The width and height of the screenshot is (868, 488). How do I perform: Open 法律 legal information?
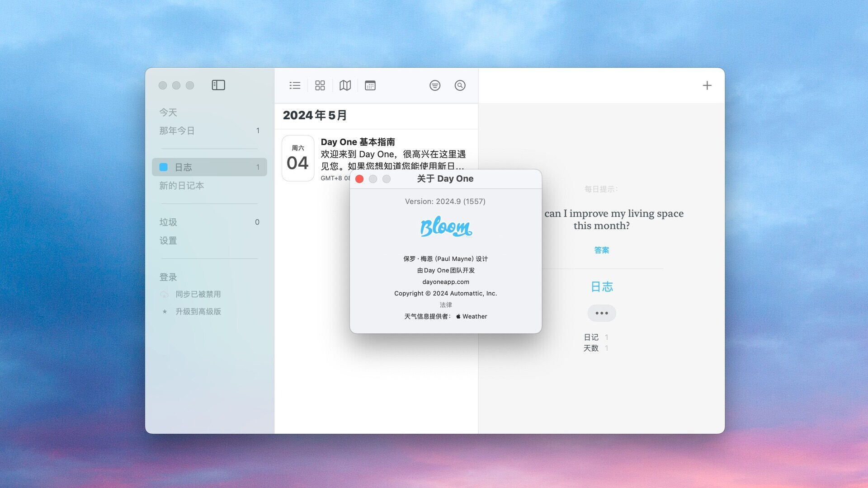pyautogui.click(x=445, y=305)
